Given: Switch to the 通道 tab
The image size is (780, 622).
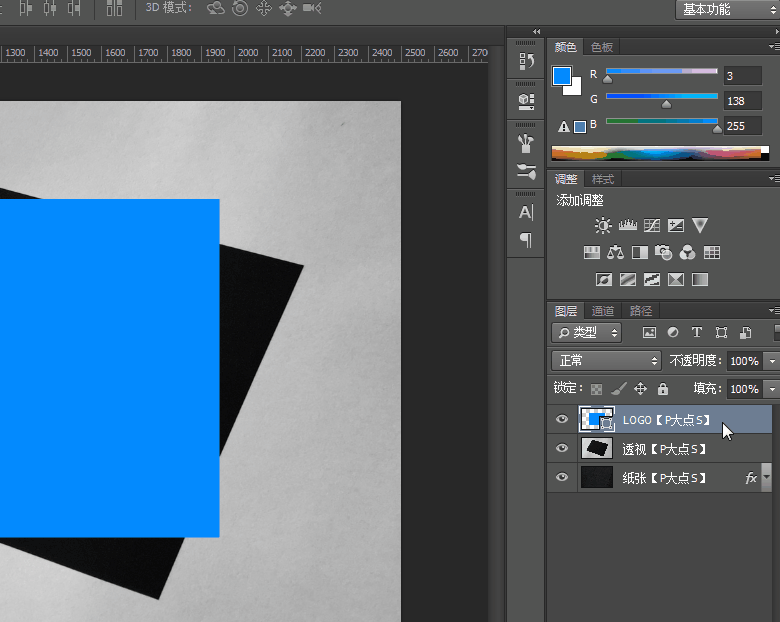Looking at the screenshot, I should [x=603, y=311].
